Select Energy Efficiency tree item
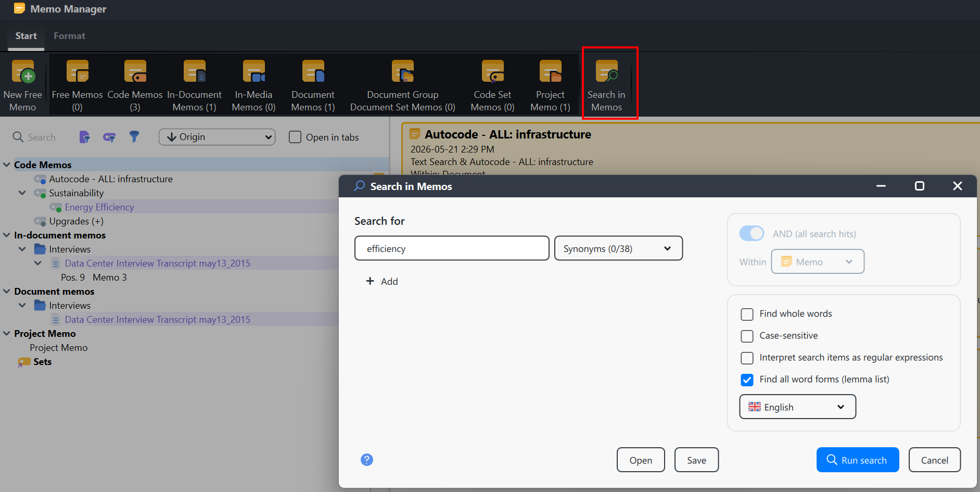Viewport: 980px width, 492px height. (99, 207)
